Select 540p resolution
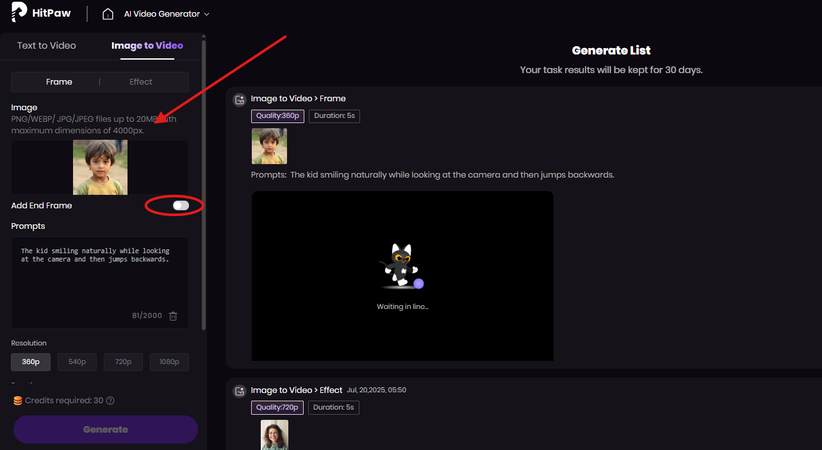 pyautogui.click(x=77, y=362)
